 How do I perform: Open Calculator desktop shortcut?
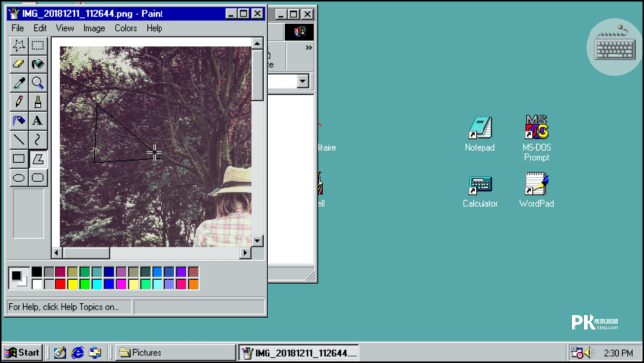coord(480,191)
